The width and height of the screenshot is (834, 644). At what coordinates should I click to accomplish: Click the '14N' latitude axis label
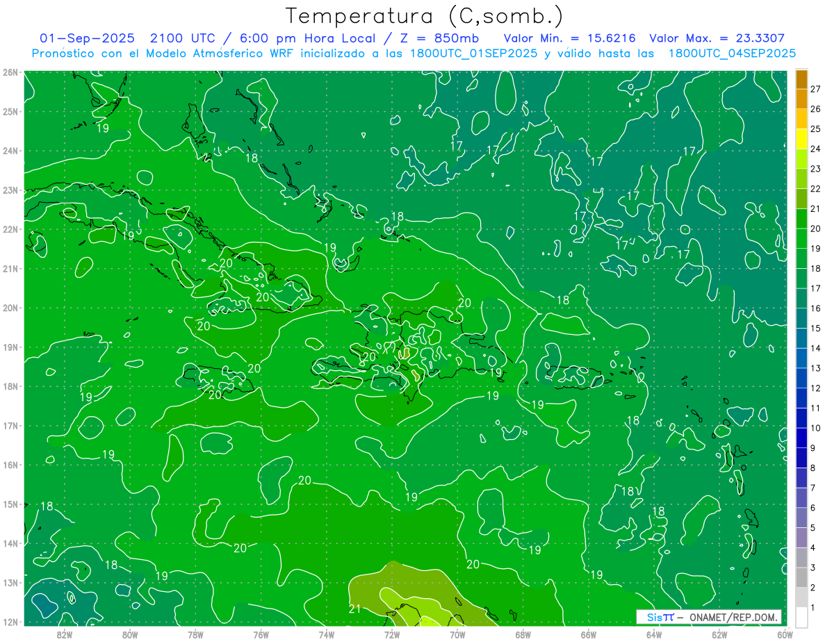[10, 543]
